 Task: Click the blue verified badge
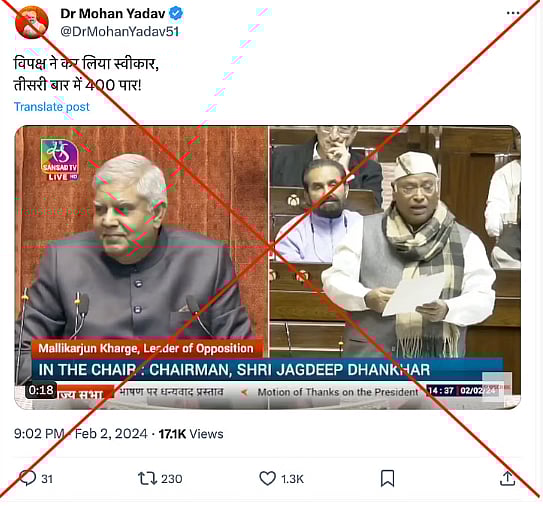tap(176, 14)
